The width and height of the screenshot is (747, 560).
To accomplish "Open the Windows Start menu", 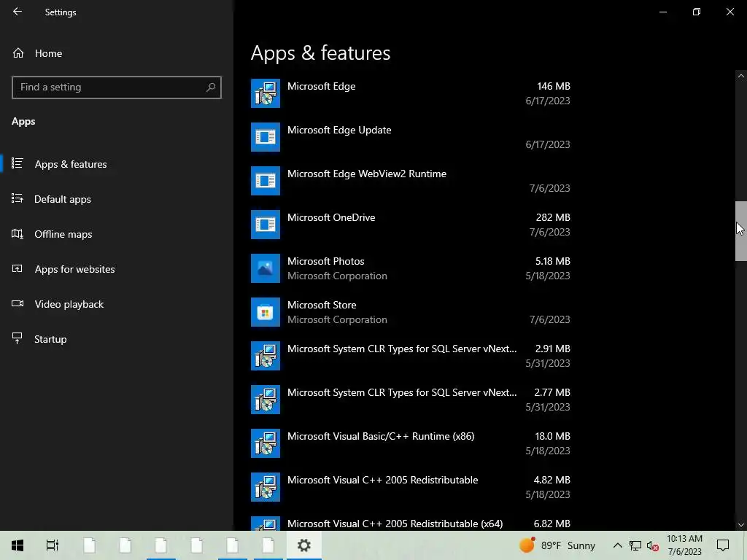I will [18, 545].
